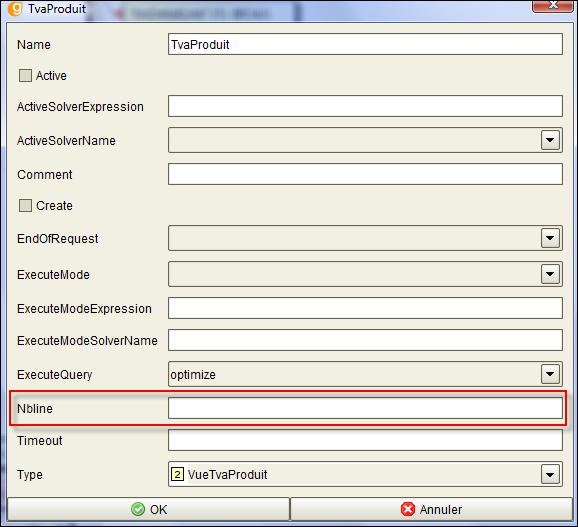Click the green checkmark OK icon

click(x=138, y=509)
